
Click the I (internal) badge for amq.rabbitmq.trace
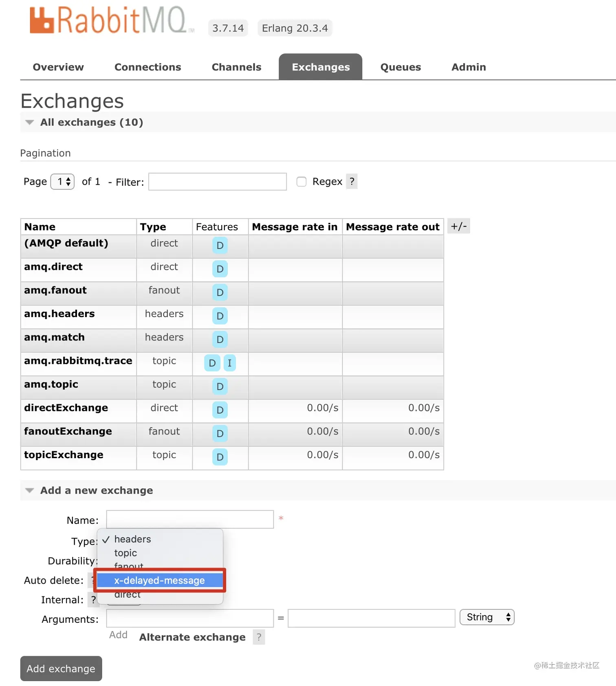click(230, 363)
